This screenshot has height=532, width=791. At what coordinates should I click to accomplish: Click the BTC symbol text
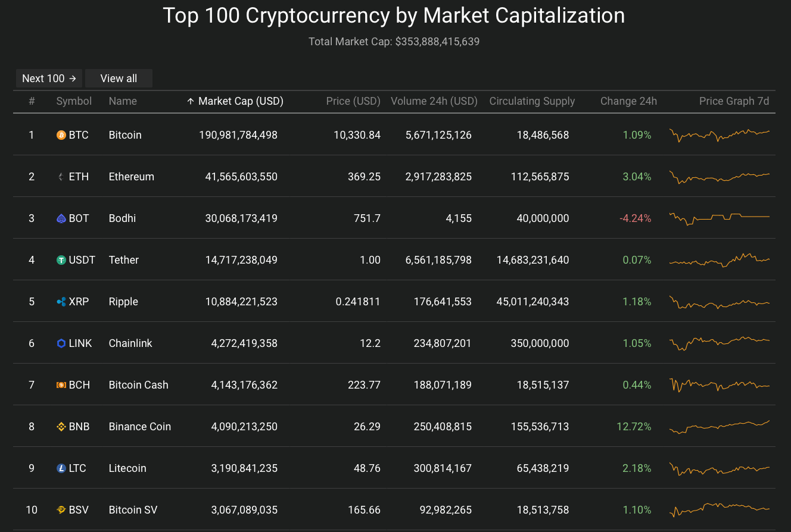(79, 135)
